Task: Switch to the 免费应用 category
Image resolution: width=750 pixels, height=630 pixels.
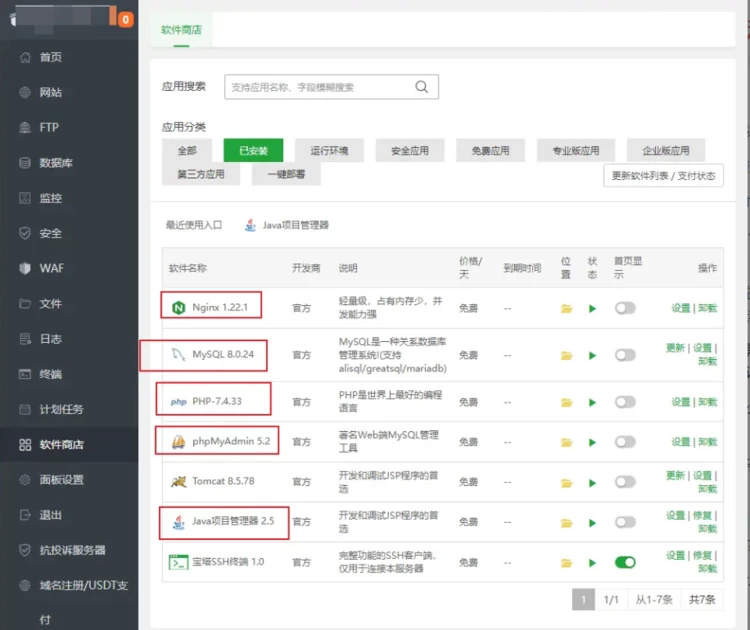Action: 489,151
